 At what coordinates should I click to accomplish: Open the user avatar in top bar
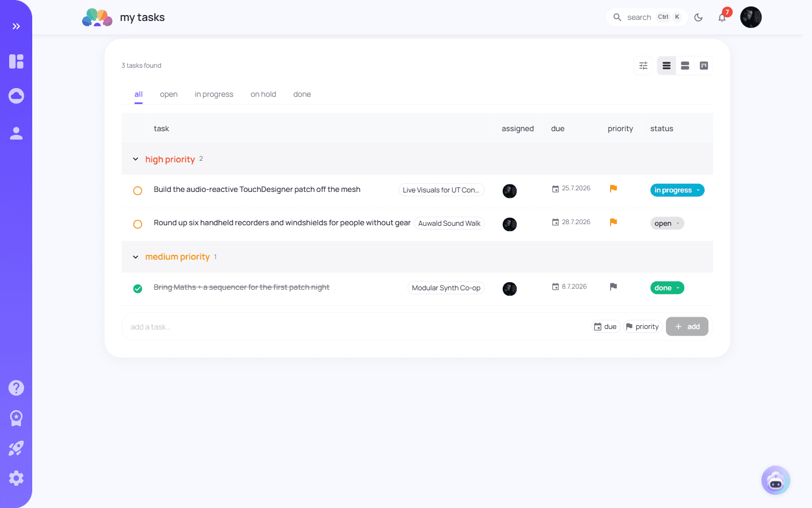coord(751,17)
